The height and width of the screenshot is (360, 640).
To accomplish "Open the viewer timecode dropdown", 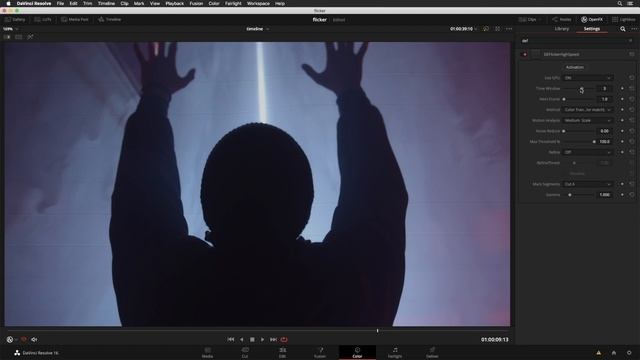I will pos(463,29).
